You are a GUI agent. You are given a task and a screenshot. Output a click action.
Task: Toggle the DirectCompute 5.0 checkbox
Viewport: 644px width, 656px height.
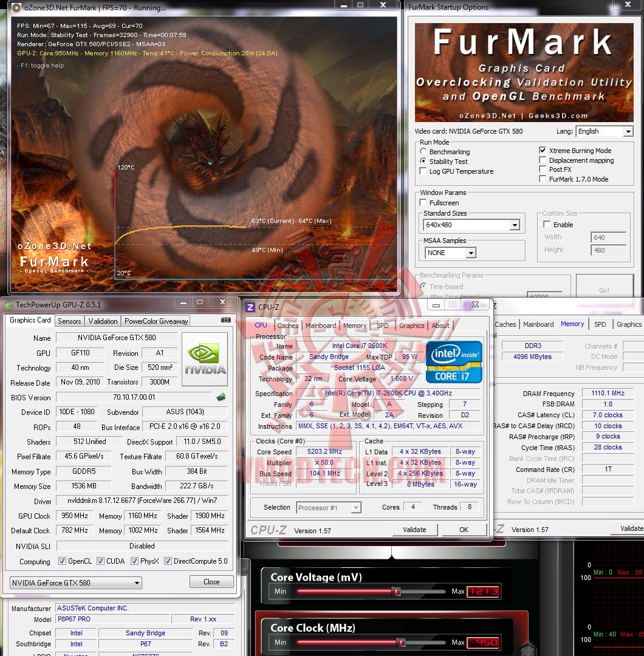click(168, 561)
